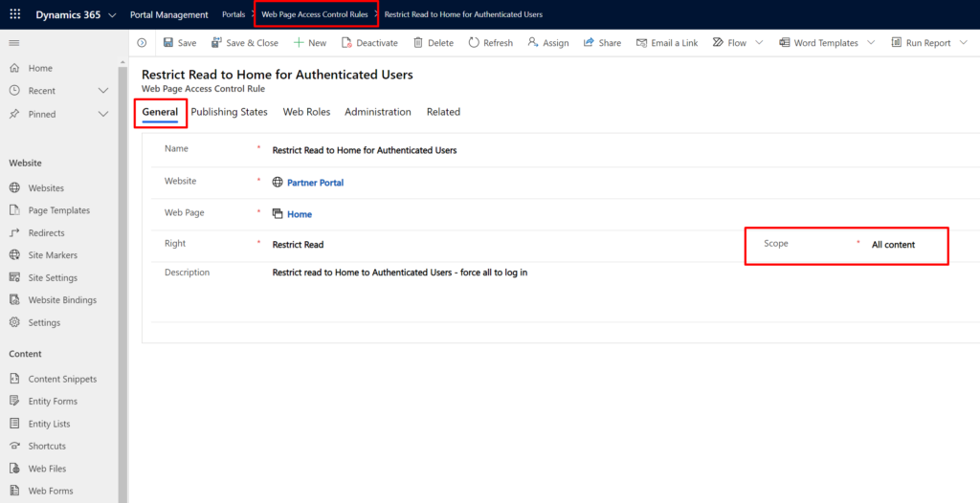
Task: Expand the Pinned chevron
Action: [103, 115]
